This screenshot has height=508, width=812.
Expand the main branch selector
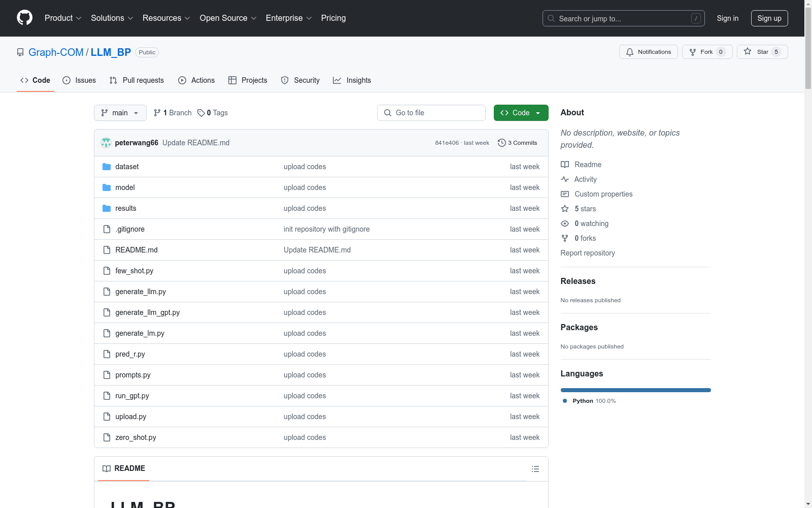pos(120,113)
